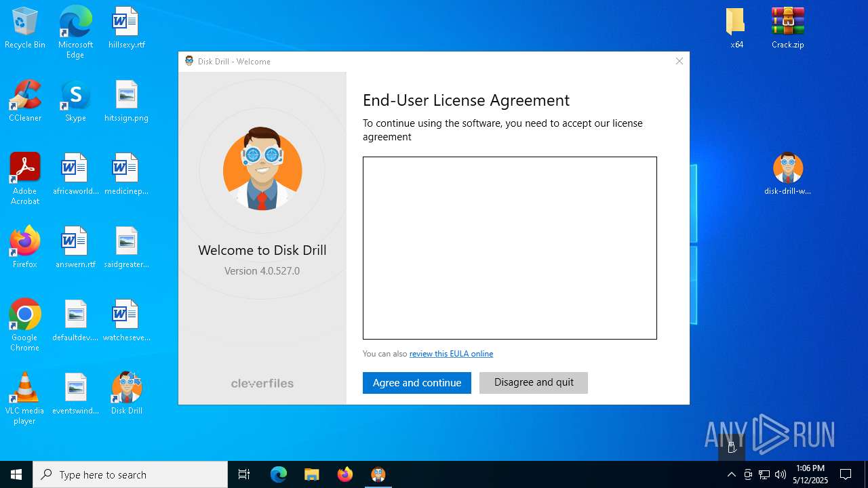Switch to Disk Drill taskbar button
Screen dimensions: 868x488
click(378, 474)
